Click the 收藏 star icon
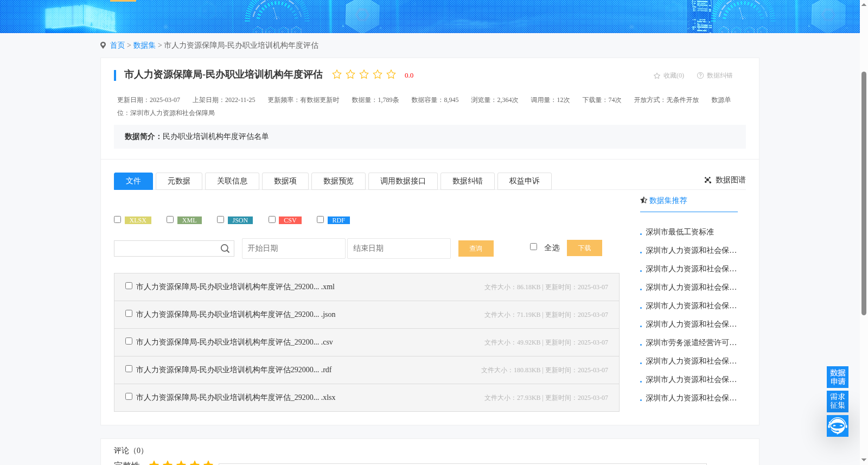This screenshot has width=868, height=465. [657, 76]
